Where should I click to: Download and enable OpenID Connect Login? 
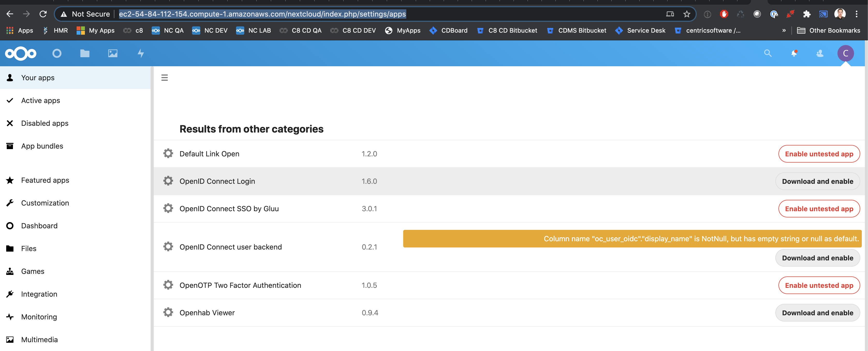point(818,181)
